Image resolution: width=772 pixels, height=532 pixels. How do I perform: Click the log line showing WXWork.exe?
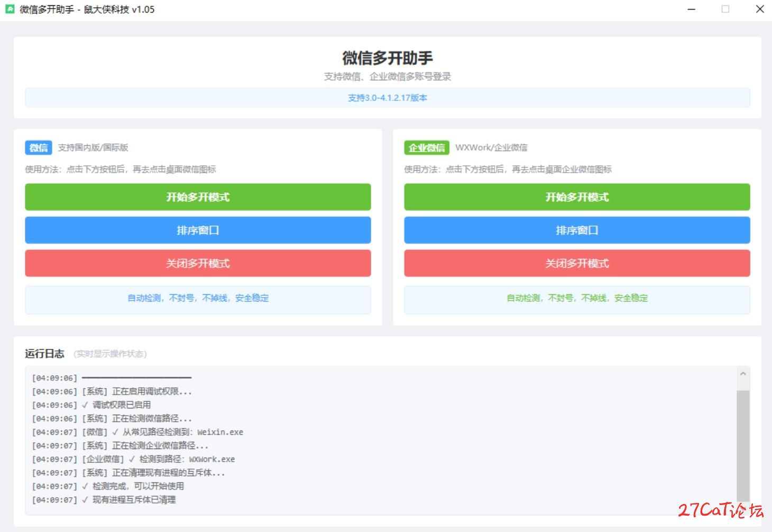coord(133,459)
